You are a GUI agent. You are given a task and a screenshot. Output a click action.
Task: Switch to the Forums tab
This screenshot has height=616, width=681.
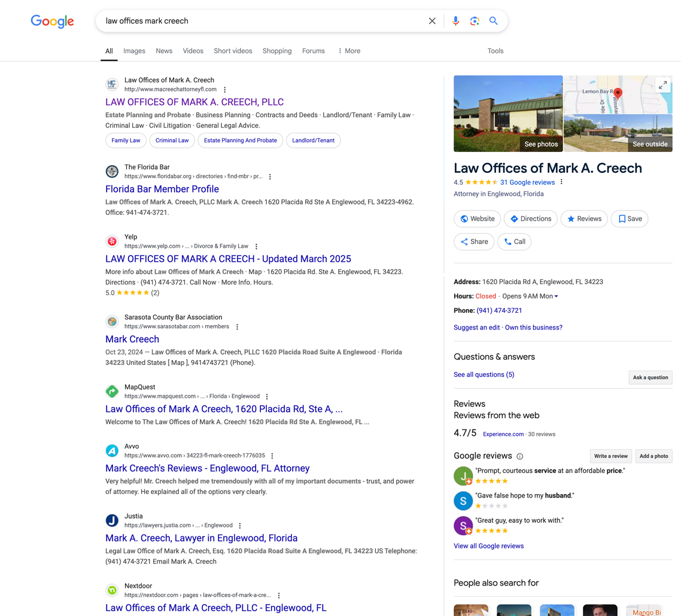pyautogui.click(x=313, y=51)
